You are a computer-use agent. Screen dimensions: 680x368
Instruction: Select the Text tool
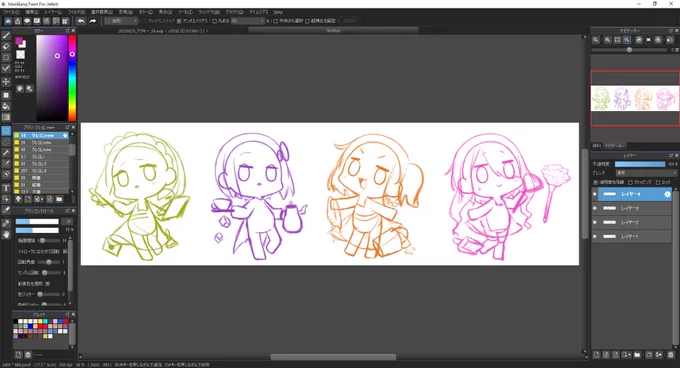pos(6,188)
